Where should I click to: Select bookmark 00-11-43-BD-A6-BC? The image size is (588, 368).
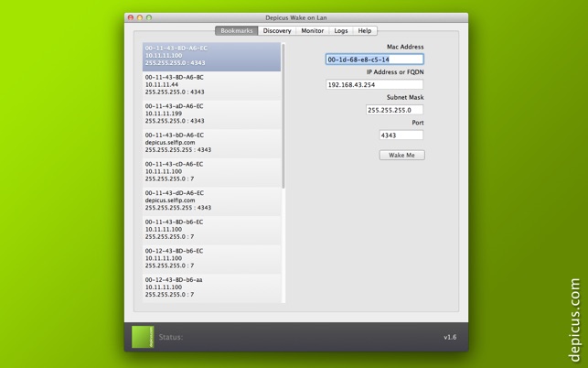211,86
